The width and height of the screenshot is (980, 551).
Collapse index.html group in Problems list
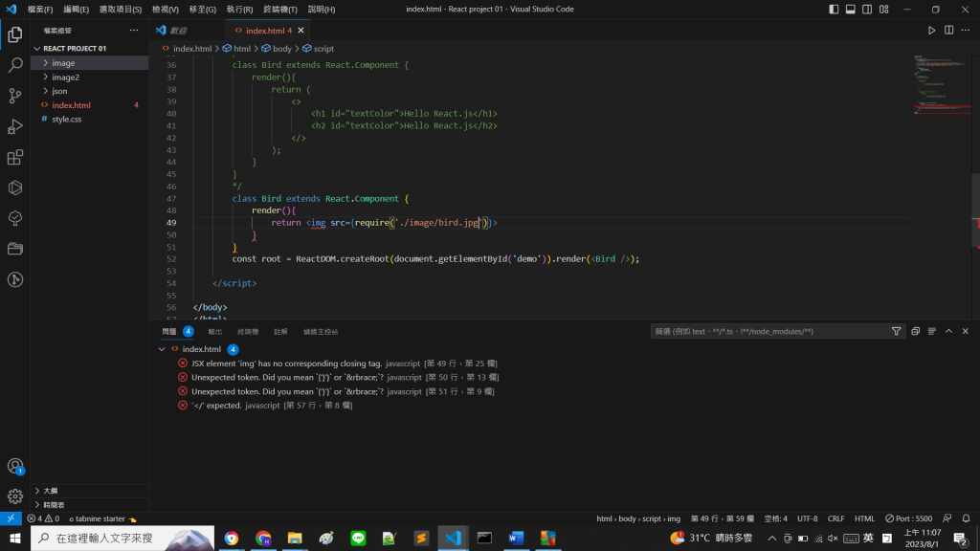pyautogui.click(x=162, y=349)
